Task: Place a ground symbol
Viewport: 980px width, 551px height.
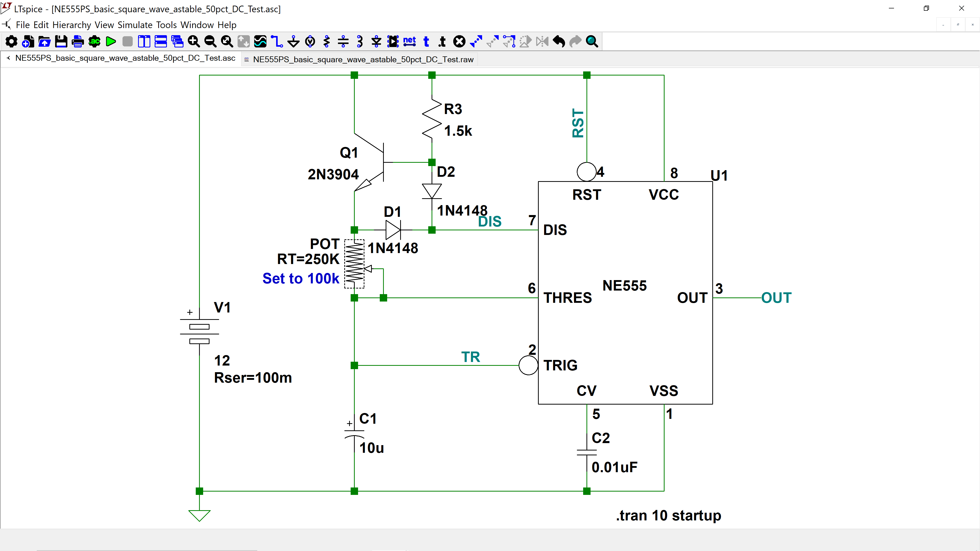Action: 293,41
